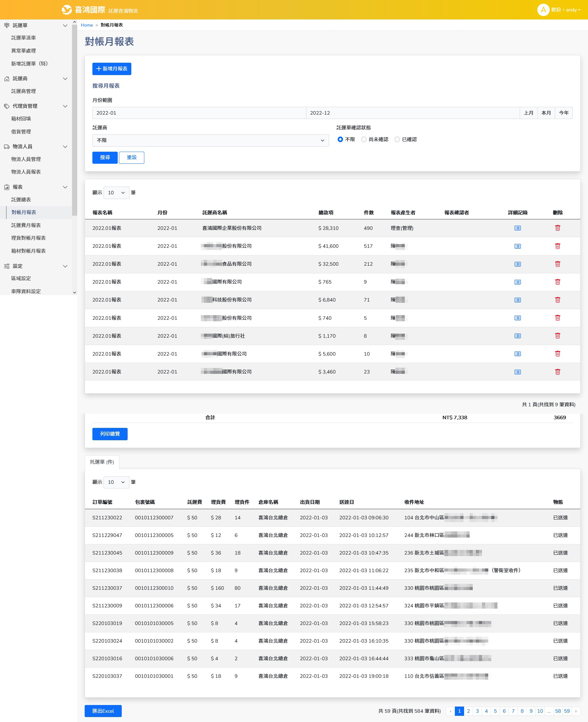Choose the 已確認 radio option

397,139
